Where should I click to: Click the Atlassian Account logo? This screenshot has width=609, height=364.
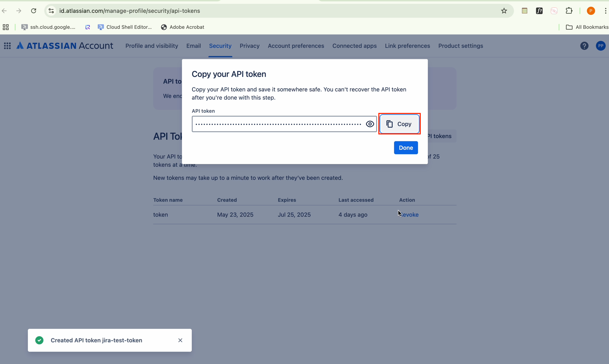coord(65,46)
